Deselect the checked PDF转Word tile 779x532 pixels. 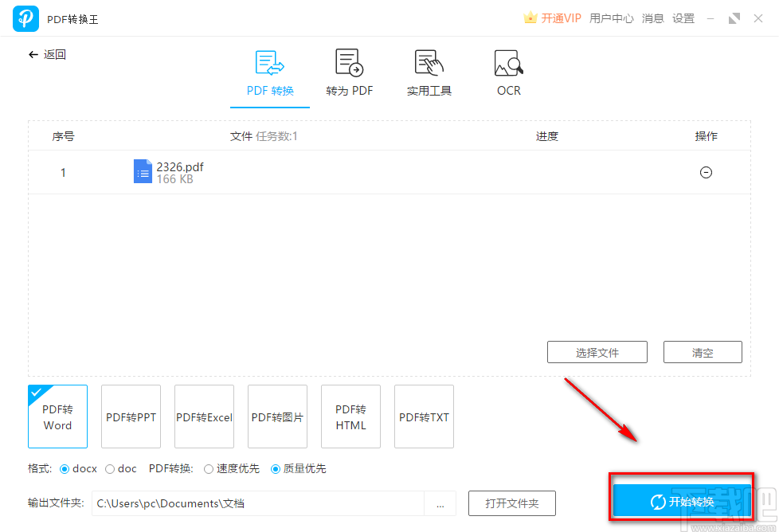57,417
